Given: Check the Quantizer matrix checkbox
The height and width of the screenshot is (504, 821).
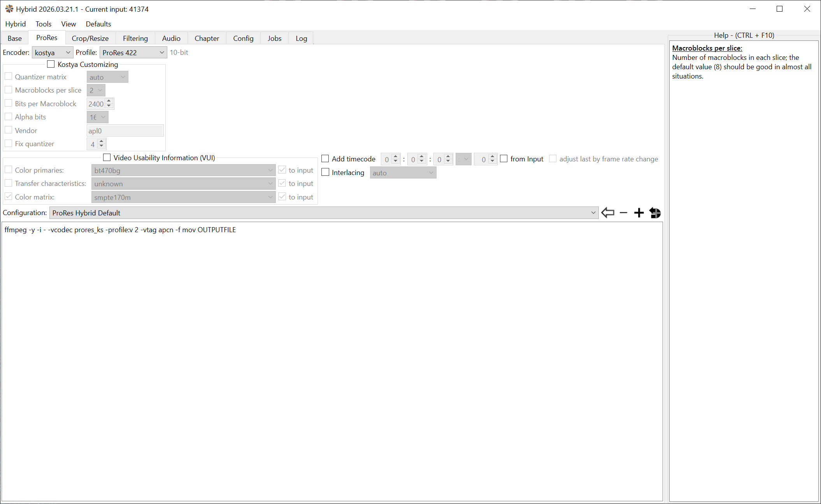Looking at the screenshot, I should tap(8, 77).
